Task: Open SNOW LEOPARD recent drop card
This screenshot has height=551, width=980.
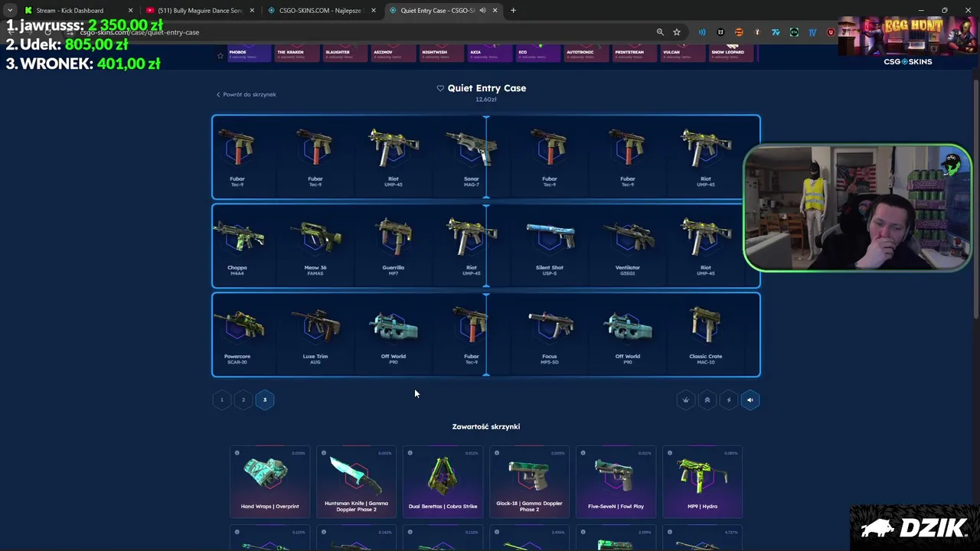Action: [x=731, y=53]
